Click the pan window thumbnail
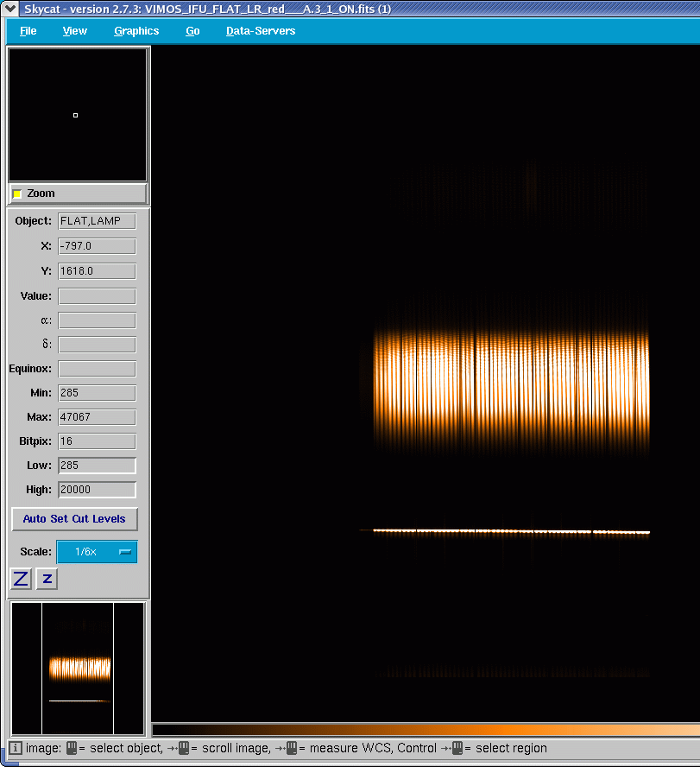The height and width of the screenshot is (767, 700). point(78,669)
